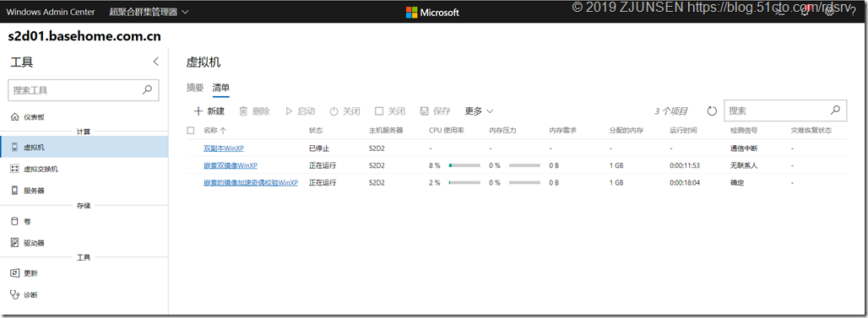Click the 虚拟交换机 sidebar icon

(15, 169)
